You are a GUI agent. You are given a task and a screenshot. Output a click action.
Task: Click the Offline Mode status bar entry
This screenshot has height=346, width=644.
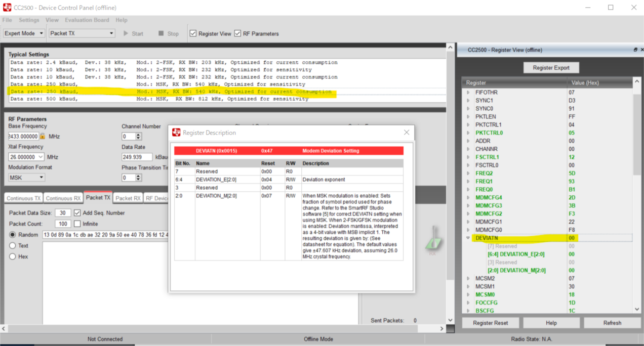318,339
